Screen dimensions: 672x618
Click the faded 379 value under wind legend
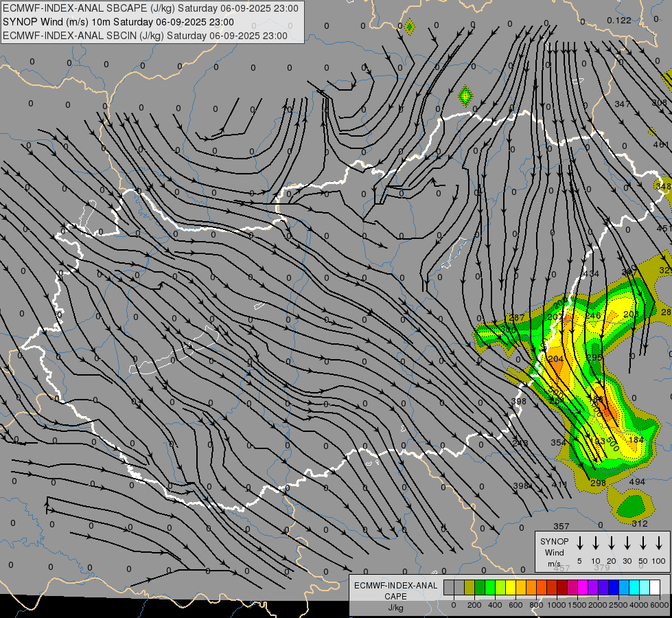[602, 567]
